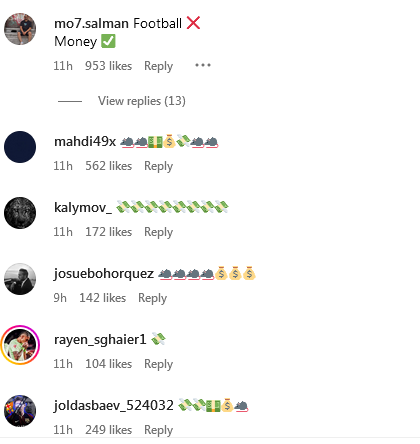Show the 172 likes list
The image size is (420, 444).
point(109,232)
